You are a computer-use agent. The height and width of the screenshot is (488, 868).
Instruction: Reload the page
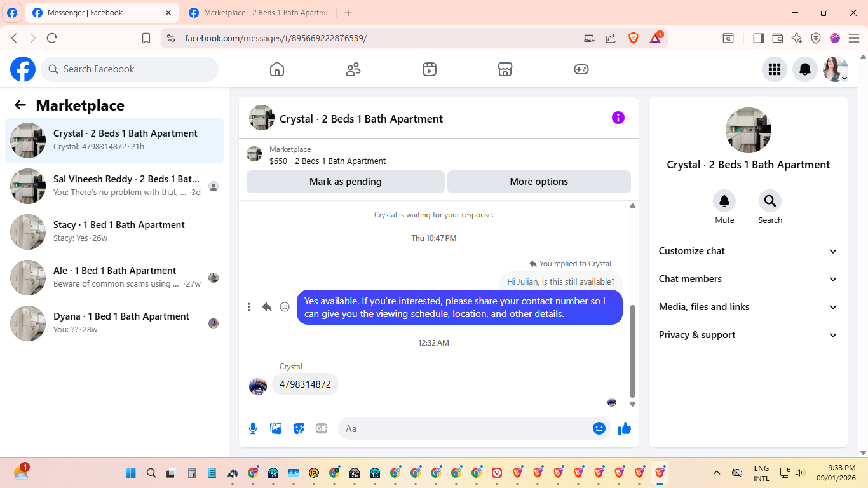(x=52, y=38)
